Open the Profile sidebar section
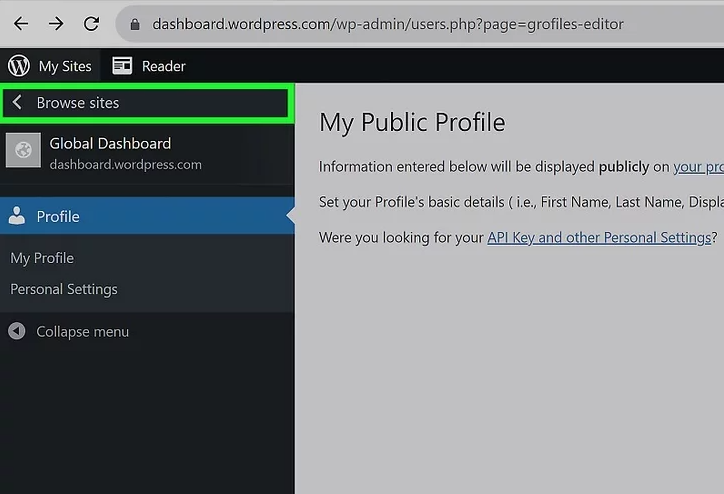The width and height of the screenshot is (724, 494). click(147, 216)
